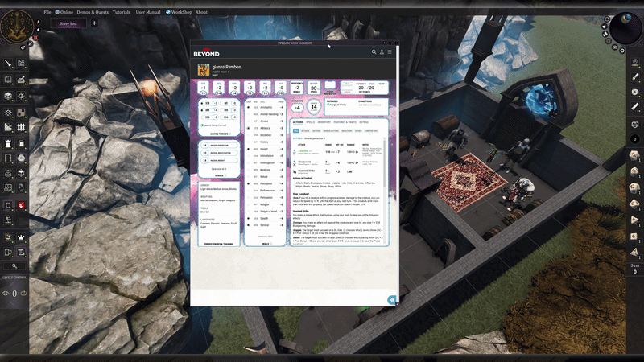Select the selection-box tool in left toolbar

point(21,63)
